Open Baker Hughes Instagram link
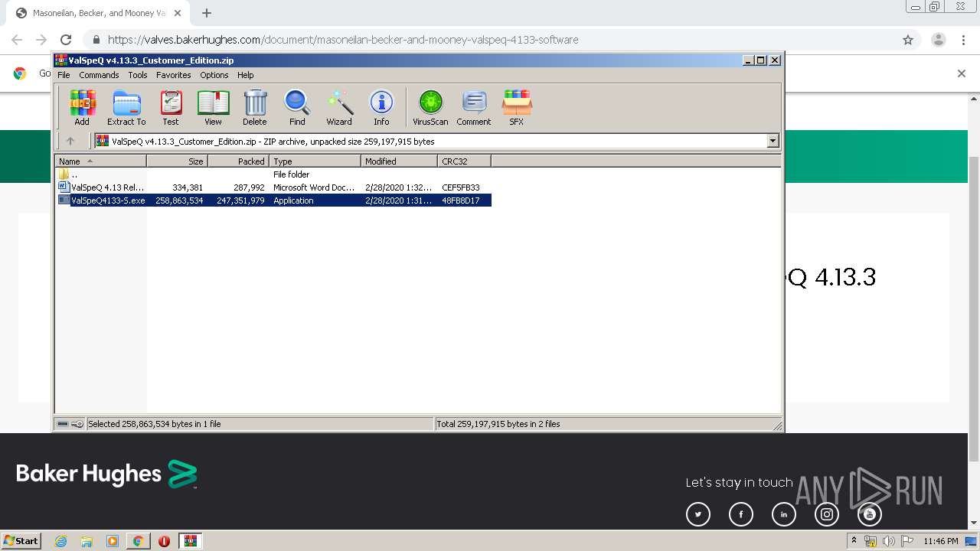 tap(827, 514)
